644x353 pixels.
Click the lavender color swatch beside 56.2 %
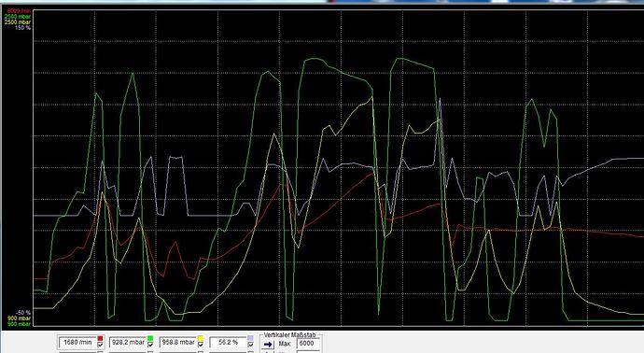[250, 338]
